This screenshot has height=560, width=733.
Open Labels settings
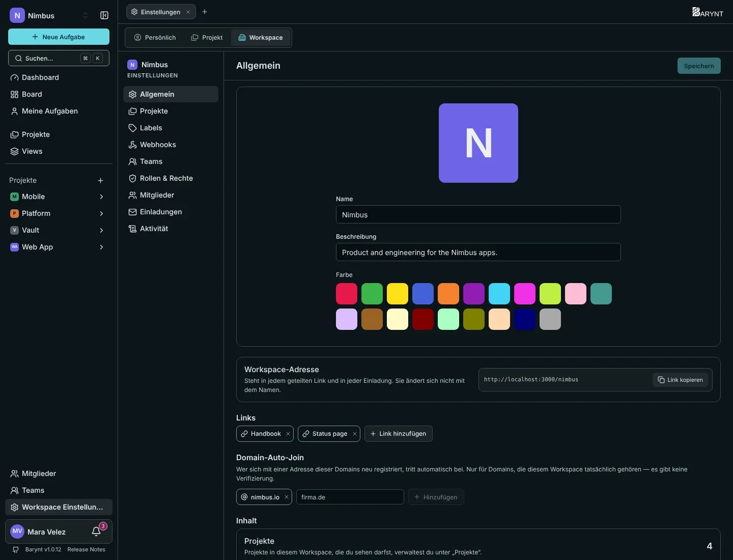coord(171,128)
